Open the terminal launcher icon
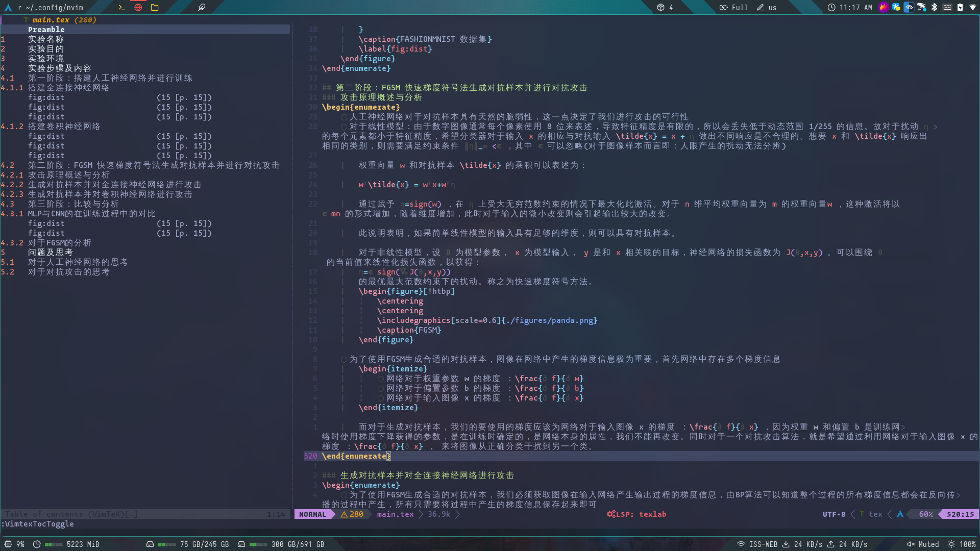The height and width of the screenshot is (551, 980). pos(121,7)
